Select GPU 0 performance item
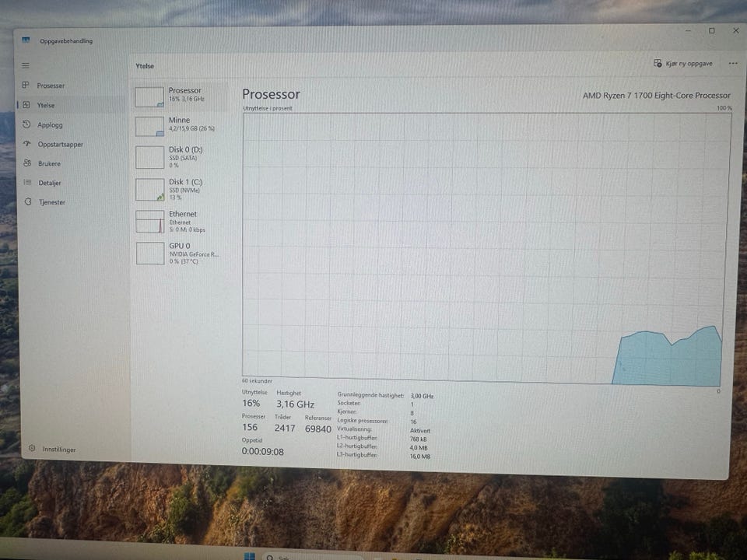Viewport: 747px width, 560px height. (181, 253)
